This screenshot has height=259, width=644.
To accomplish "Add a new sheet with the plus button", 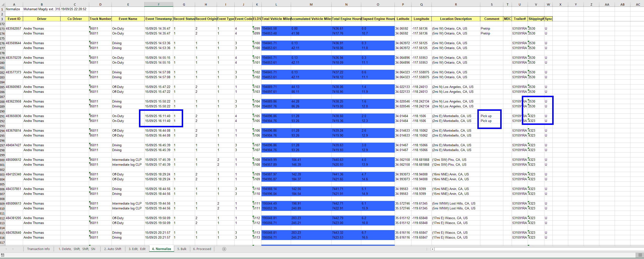I will 224,249.
